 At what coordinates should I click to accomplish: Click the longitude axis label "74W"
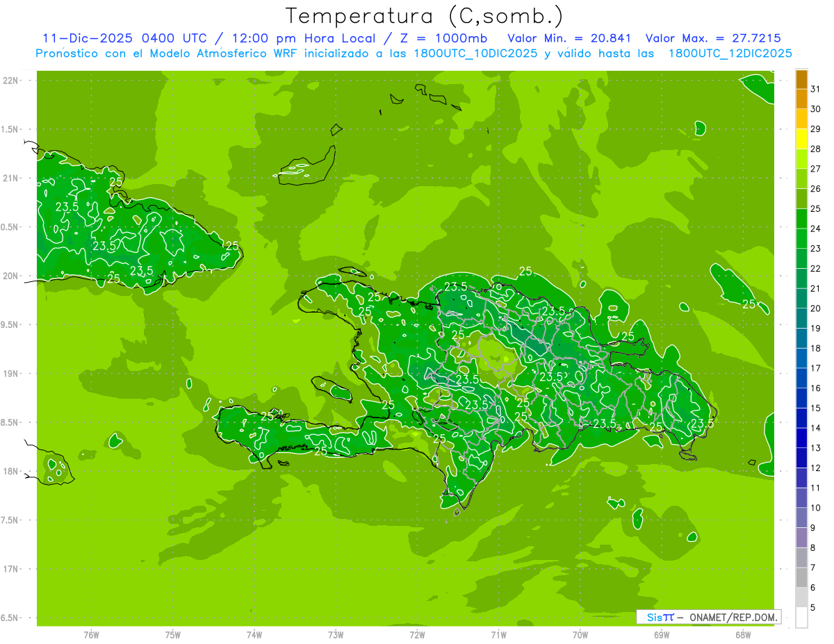click(254, 634)
